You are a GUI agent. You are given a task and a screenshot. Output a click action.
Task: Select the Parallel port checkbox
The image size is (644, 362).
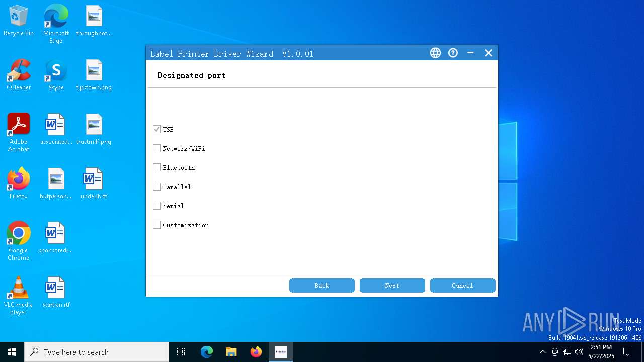click(x=157, y=187)
